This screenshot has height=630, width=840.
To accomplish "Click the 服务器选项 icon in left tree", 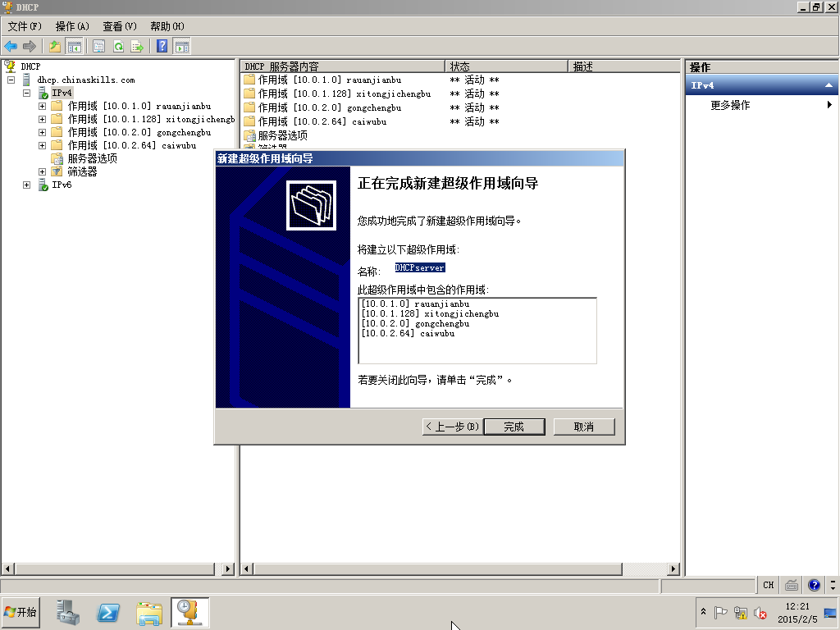I will (57, 158).
